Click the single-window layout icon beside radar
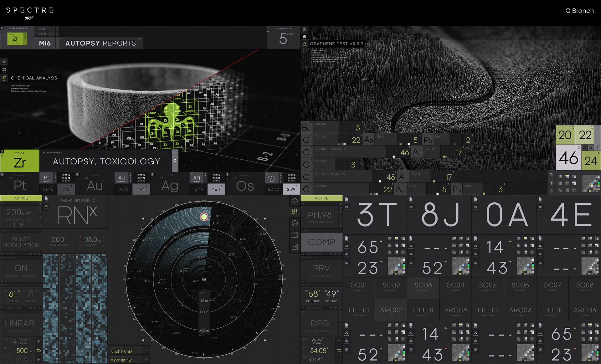Image resolution: width=601 pixels, height=364 pixels. click(295, 235)
